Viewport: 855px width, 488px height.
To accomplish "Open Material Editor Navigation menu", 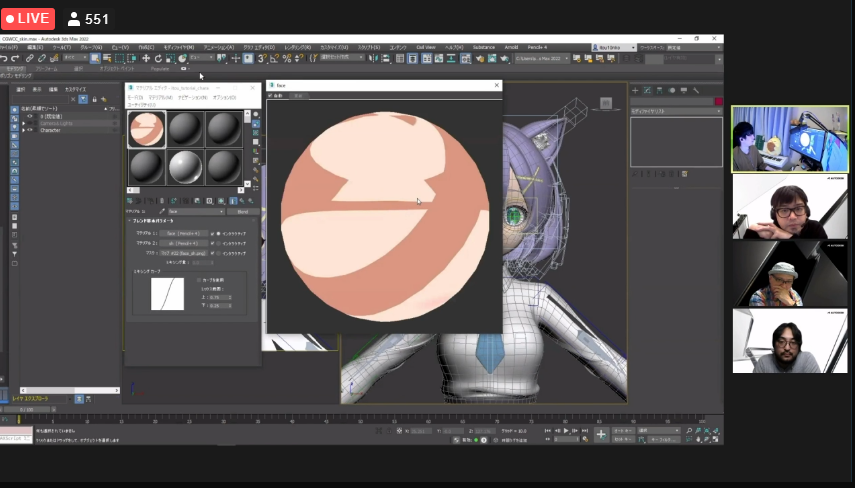I will point(192,98).
